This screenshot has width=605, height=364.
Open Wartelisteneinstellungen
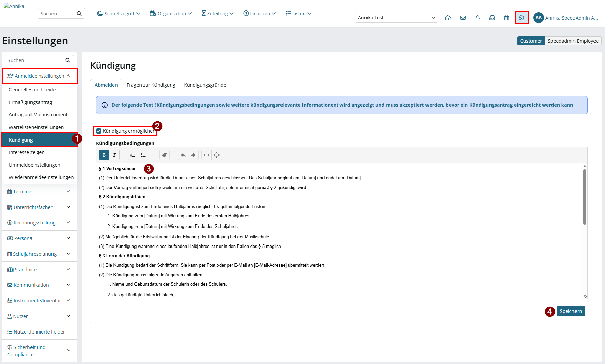tap(39, 127)
